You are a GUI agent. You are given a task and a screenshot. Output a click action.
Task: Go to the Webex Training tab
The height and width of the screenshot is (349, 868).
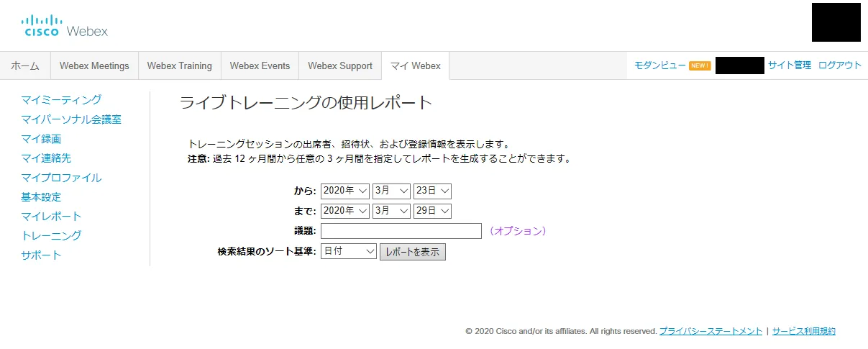[180, 65]
